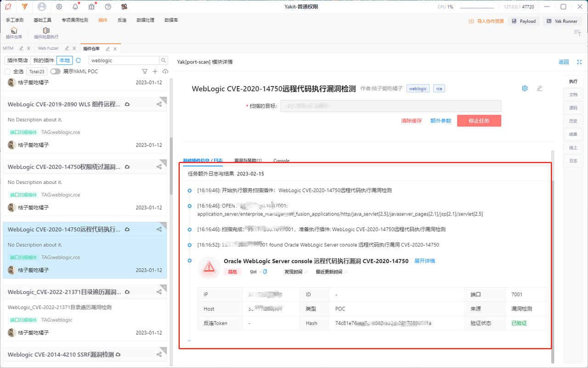
Task: Select the 本地 source option
Action: [65, 60]
